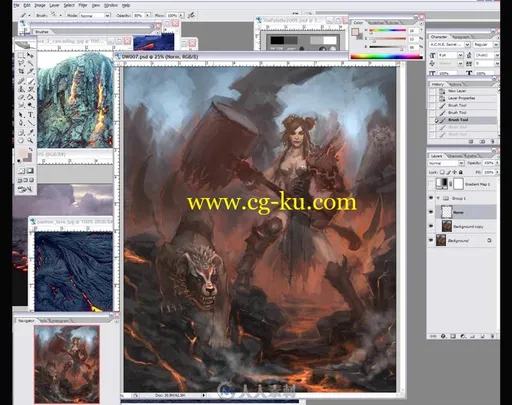The height and width of the screenshot is (405, 512).
Task: Open the brush Opacity slider arrow
Action: (x=148, y=15)
